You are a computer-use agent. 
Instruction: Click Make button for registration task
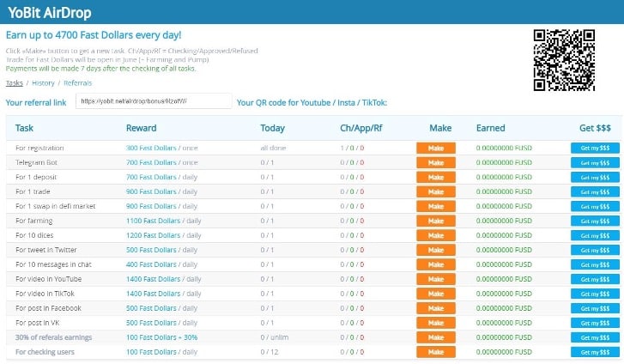pos(436,149)
